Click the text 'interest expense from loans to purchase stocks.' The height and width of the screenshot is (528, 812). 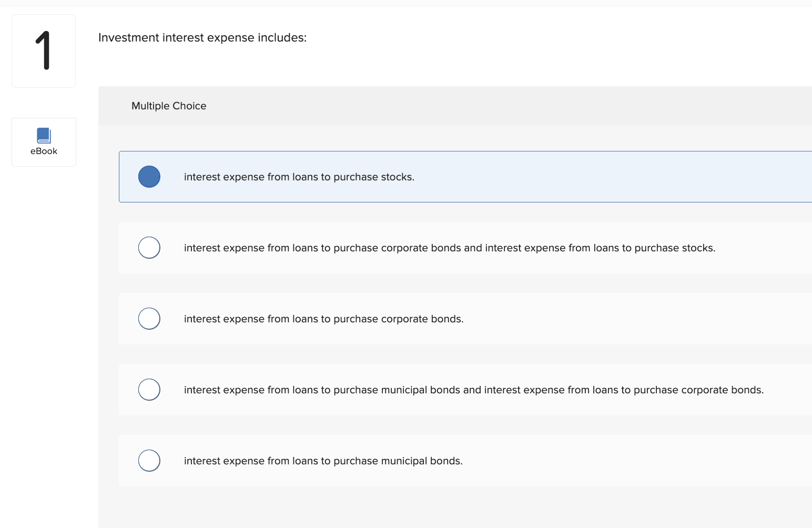[299, 177]
